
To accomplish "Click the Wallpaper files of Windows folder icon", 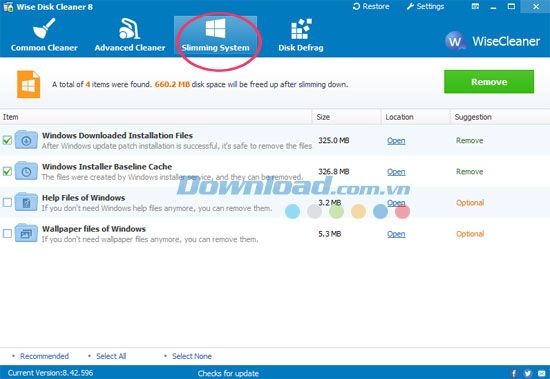I will click(x=26, y=233).
